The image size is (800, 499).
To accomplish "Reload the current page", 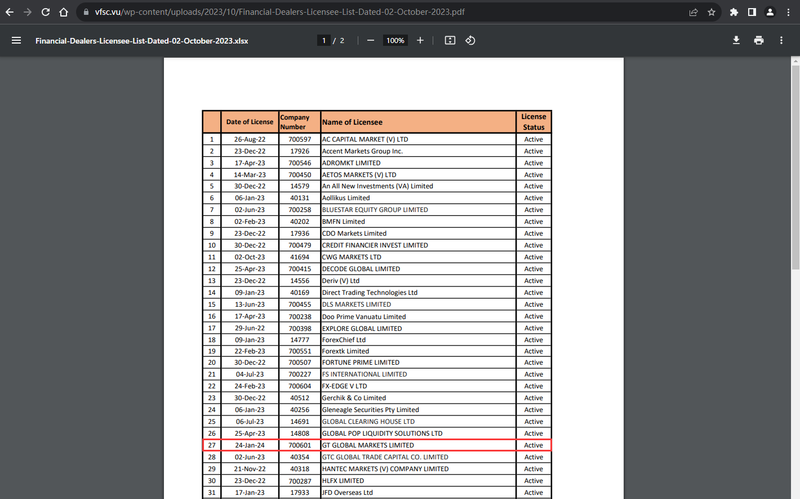I will [45, 12].
